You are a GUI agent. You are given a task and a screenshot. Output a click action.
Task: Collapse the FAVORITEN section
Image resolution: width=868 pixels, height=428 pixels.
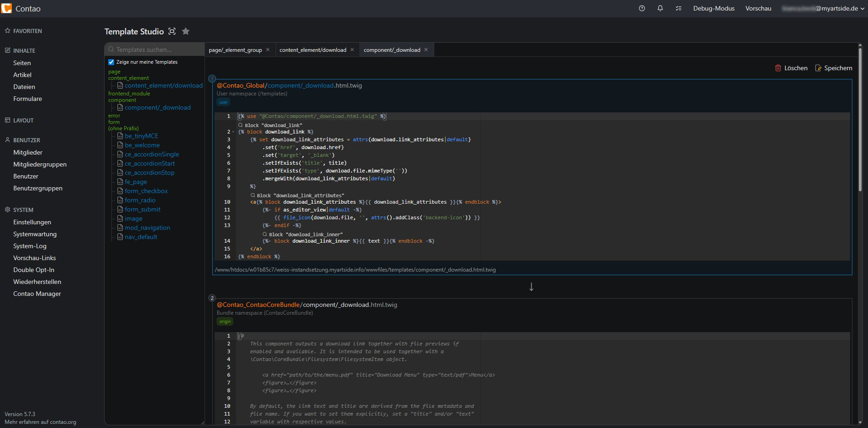tap(23, 31)
